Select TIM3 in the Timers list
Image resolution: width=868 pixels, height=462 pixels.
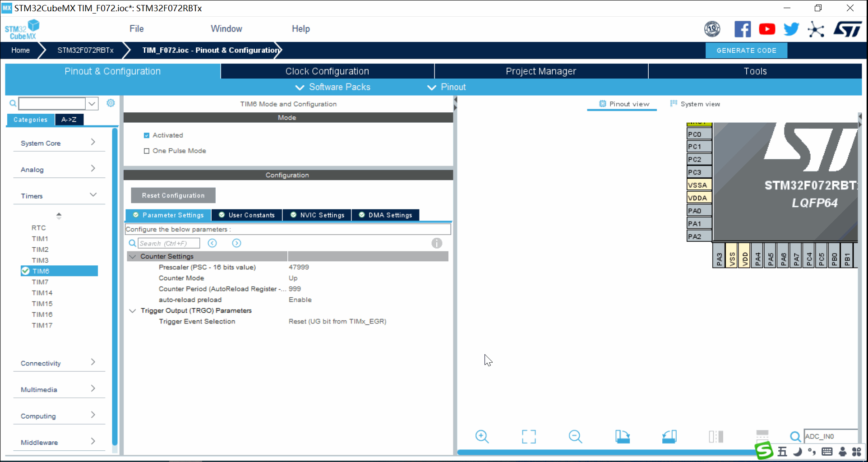[x=40, y=260]
